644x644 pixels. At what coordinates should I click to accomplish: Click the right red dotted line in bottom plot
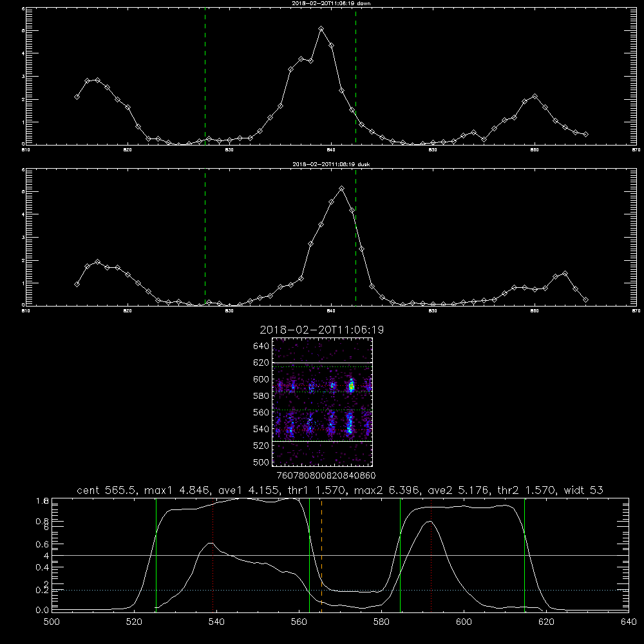431,554
